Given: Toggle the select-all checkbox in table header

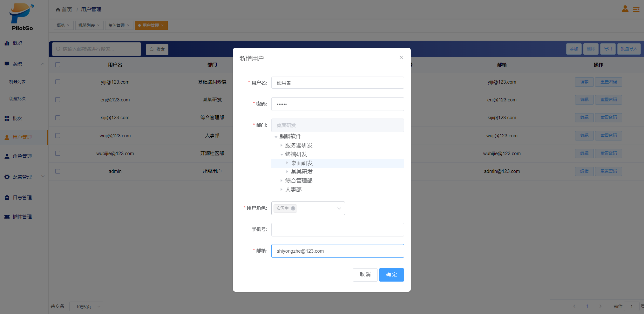Looking at the screenshot, I should click(x=58, y=65).
